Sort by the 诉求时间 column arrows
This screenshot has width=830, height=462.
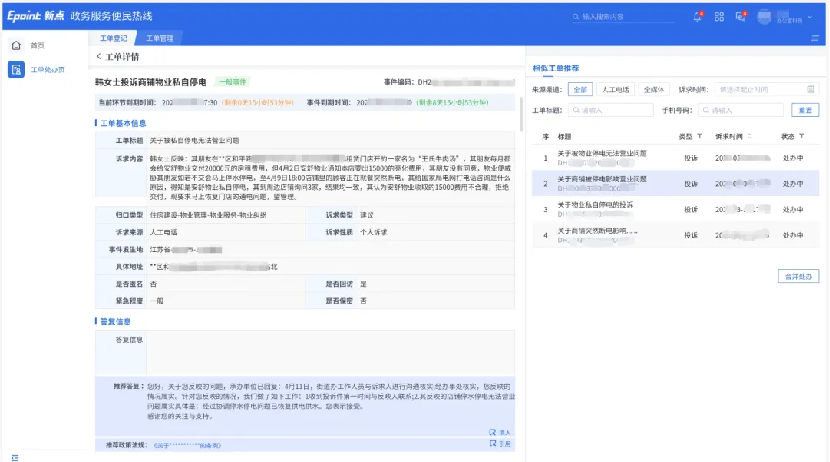click(x=750, y=137)
